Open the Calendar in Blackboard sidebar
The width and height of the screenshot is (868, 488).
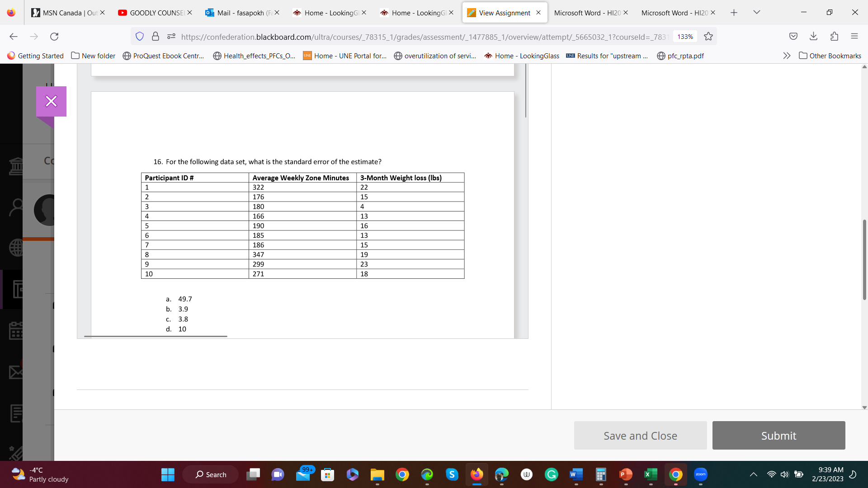(x=16, y=331)
